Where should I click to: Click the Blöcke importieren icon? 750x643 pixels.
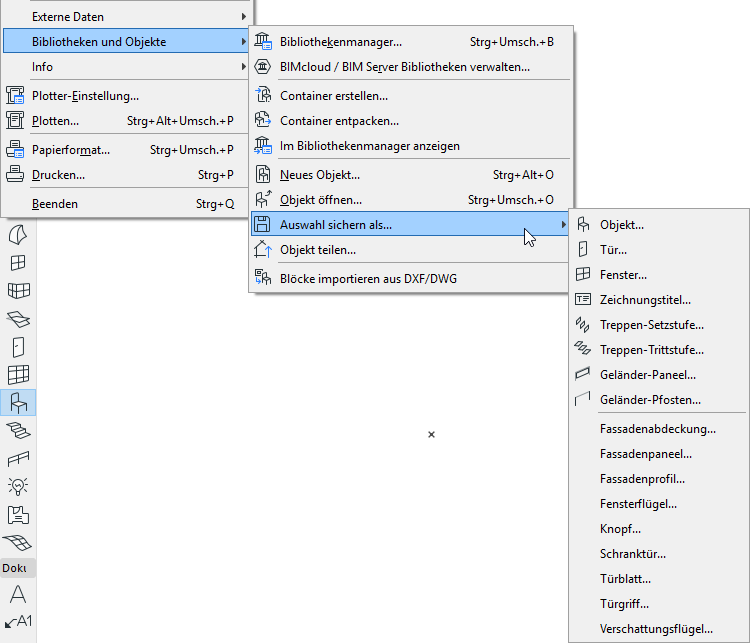[263, 278]
